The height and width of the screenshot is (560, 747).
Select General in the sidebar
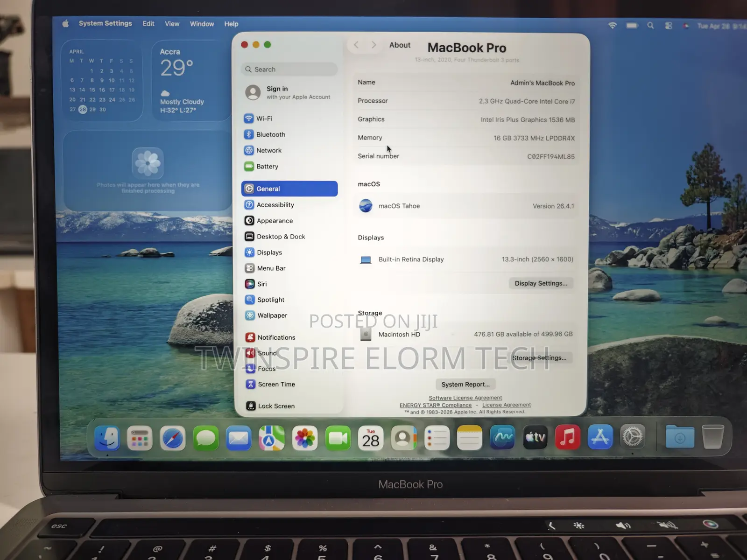click(289, 189)
